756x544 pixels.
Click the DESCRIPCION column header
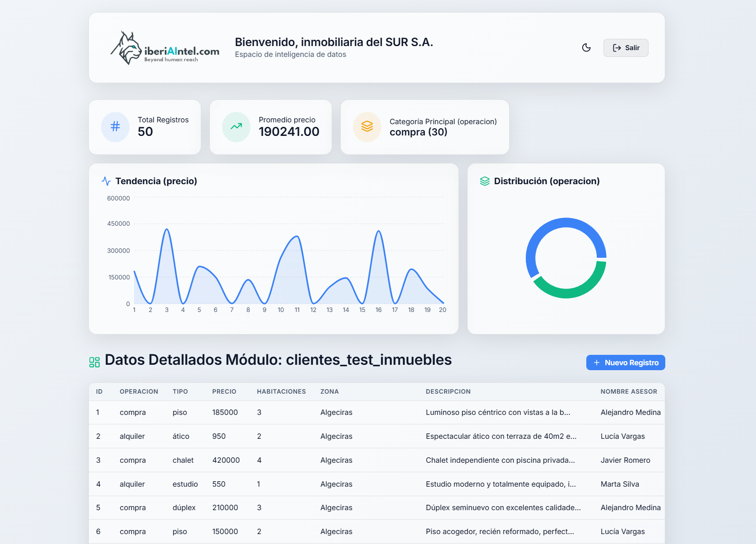[448, 391]
